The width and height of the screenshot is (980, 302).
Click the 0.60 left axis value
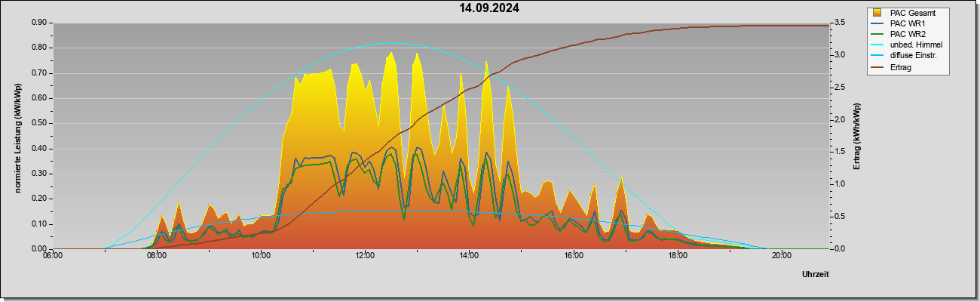(x=39, y=98)
